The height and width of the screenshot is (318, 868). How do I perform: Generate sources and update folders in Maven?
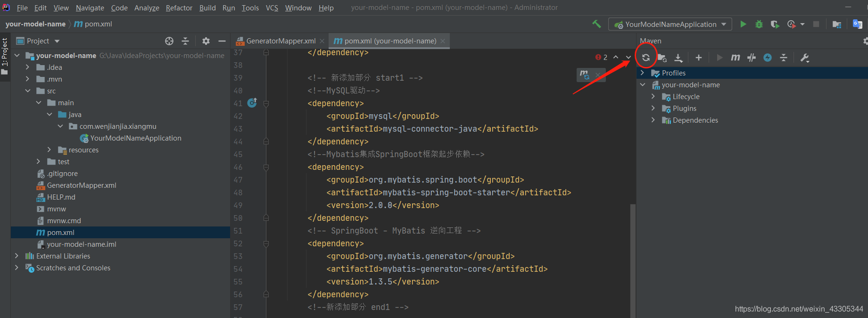pos(662,58)
